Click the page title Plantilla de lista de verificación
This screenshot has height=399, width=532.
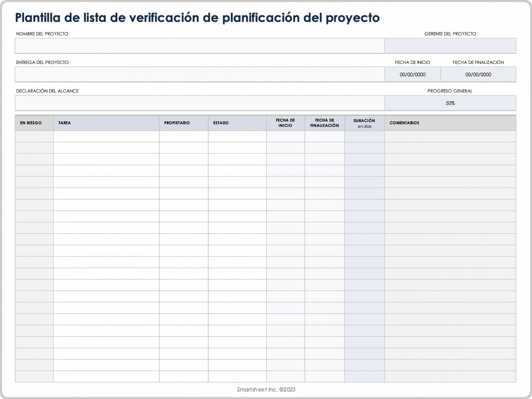pyautogui.click(x=197, y=17)
